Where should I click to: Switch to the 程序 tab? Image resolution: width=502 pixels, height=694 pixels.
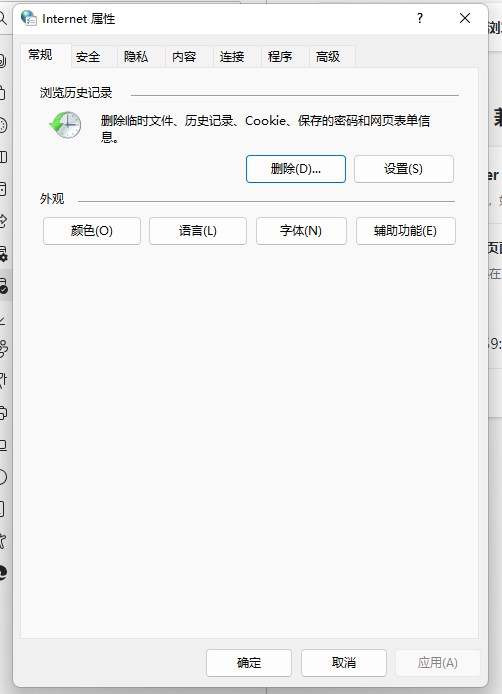280,57
